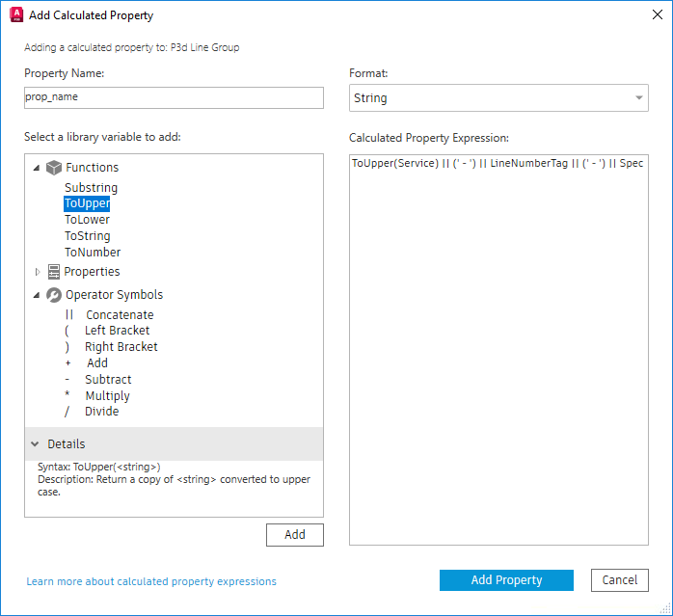The image size is (673, 616).
Task: Expand the Properties tree node
Action: (x=38, y=272)
